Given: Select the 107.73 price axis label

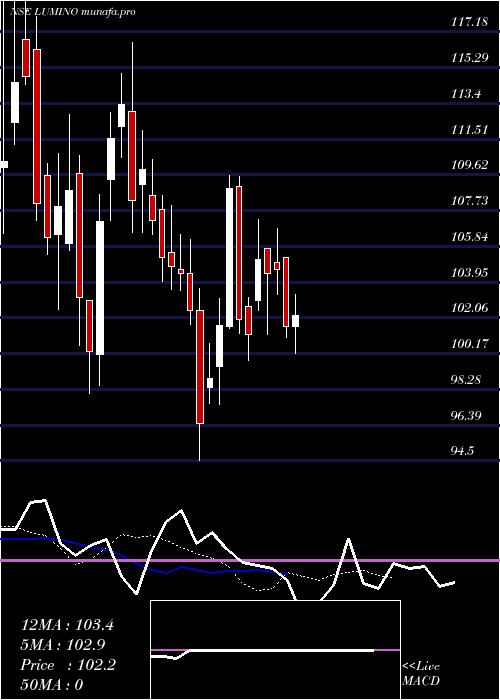Looking at the screenshot, I should pos(469,200).
